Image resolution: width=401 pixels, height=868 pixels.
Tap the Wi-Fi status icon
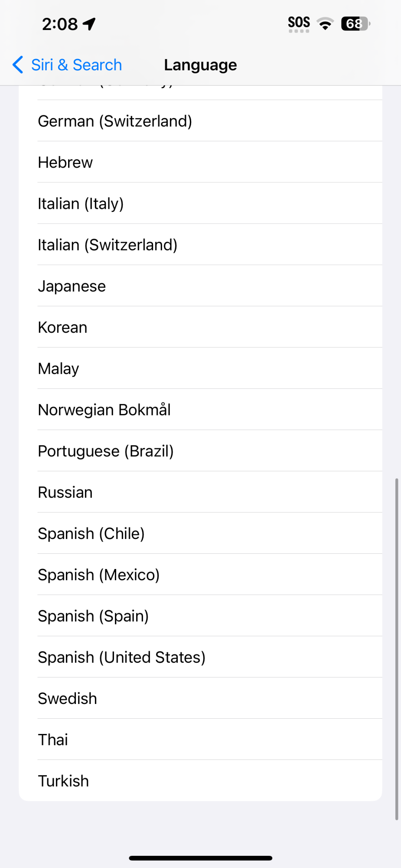(325, 23)
